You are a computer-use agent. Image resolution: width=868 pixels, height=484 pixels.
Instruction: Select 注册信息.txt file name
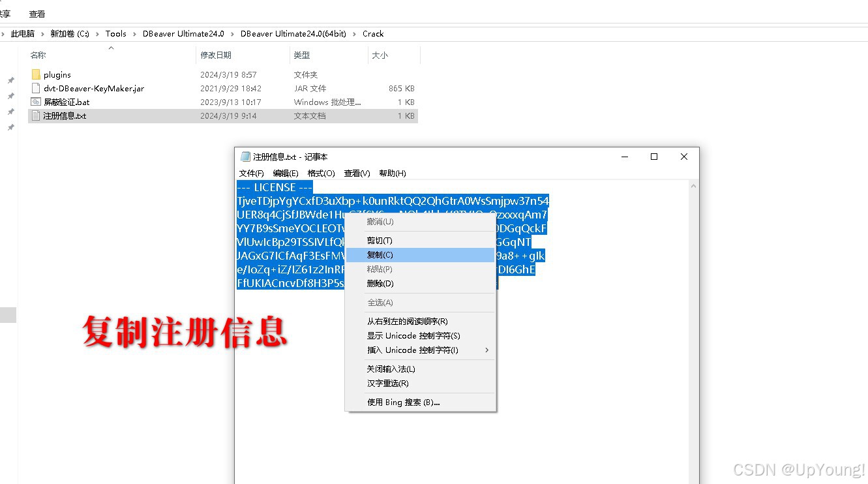coord(65,116)
